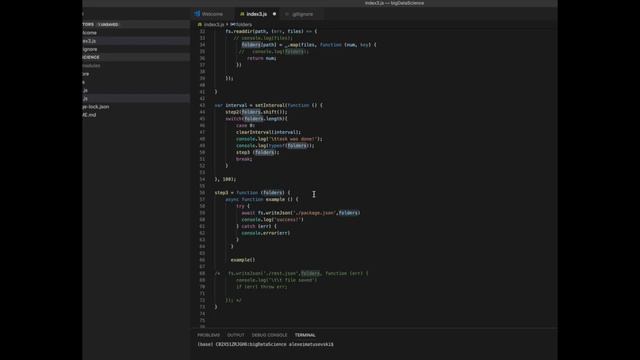This screenshot has height=360, width=640.
Task: Open the PROBLEMS panel tab
Action: (x=209, y=335)
